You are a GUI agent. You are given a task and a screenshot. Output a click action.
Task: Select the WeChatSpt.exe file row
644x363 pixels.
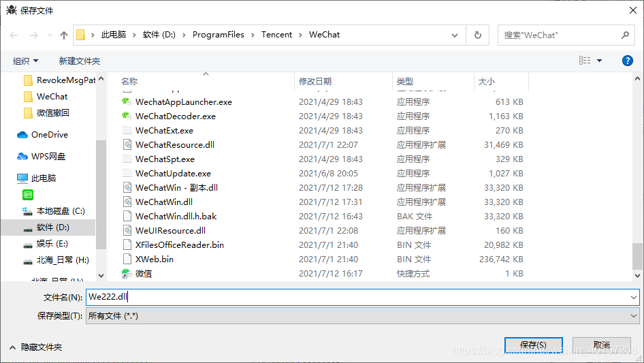323,159
